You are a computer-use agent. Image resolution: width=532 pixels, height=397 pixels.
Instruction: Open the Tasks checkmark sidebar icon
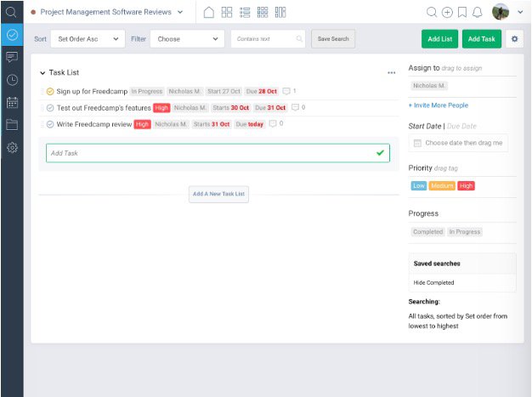12,35
